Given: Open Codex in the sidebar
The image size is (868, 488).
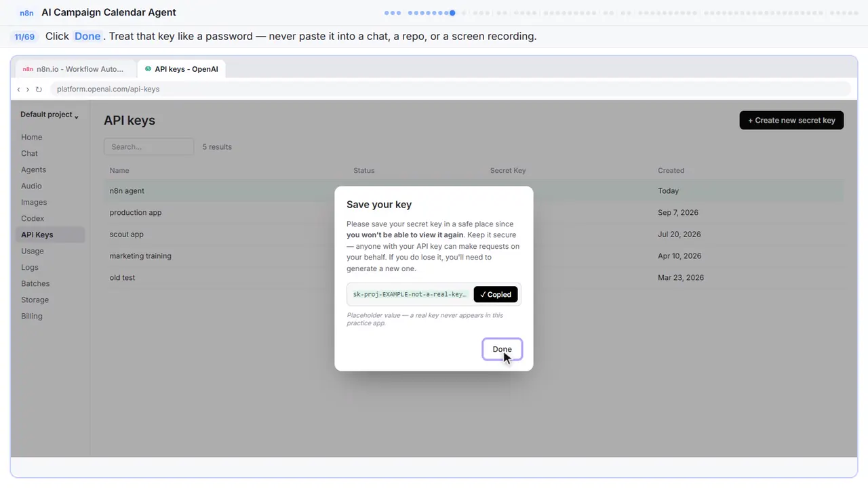Looking at the screenshot, I should coord(33,218).
